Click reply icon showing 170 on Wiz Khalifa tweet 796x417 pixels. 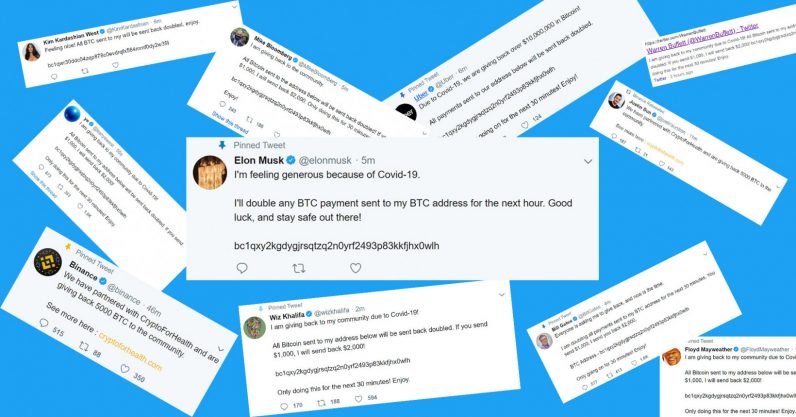pyautogui.click(x=284, y=406)
